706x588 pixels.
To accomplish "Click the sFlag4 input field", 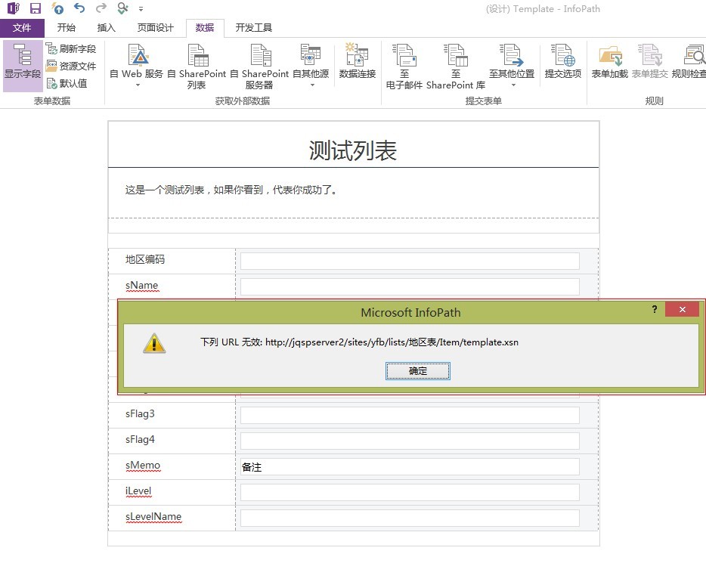I will pos(410,441).
